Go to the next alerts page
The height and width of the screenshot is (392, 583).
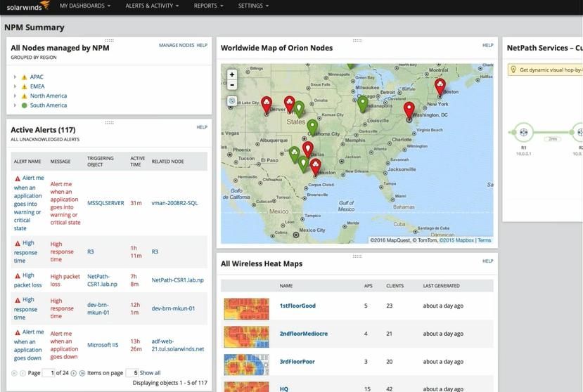74,373
